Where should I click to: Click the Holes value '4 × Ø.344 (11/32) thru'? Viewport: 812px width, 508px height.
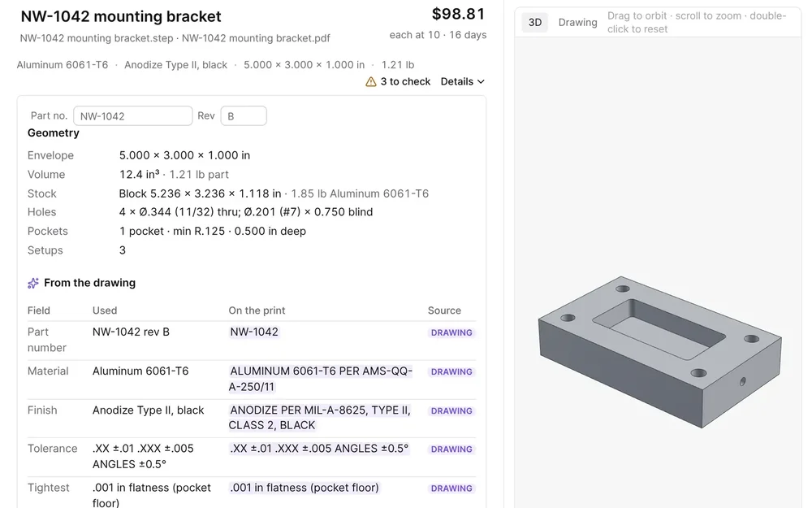tap(178, 212)
